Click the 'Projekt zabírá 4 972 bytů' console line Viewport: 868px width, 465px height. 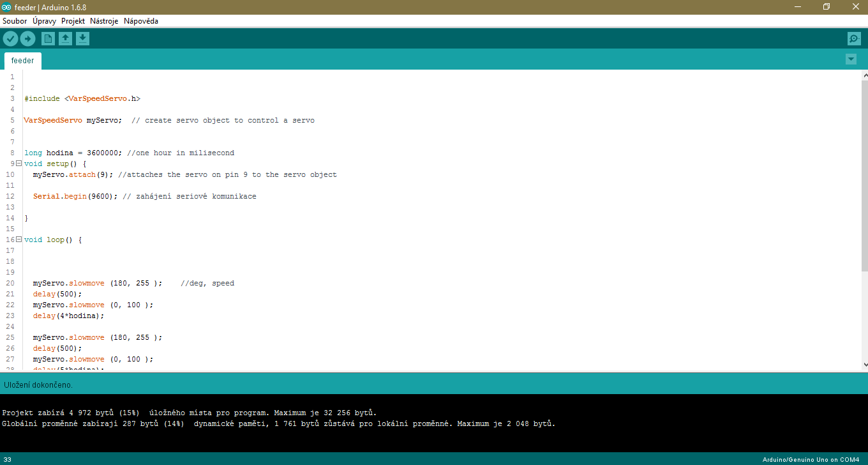190,413
